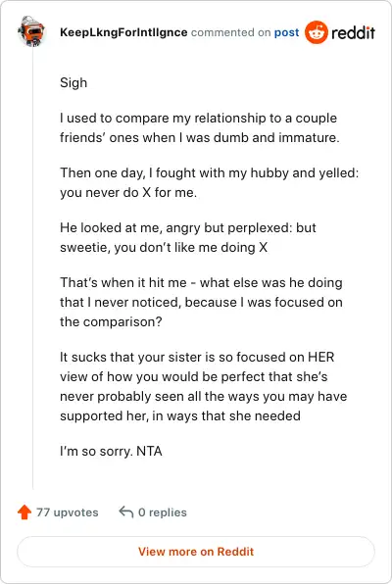Screen dimensions: 392x584
Task: Click the 'He looked at me' paragraph
Action: click(x=188, y=237)
